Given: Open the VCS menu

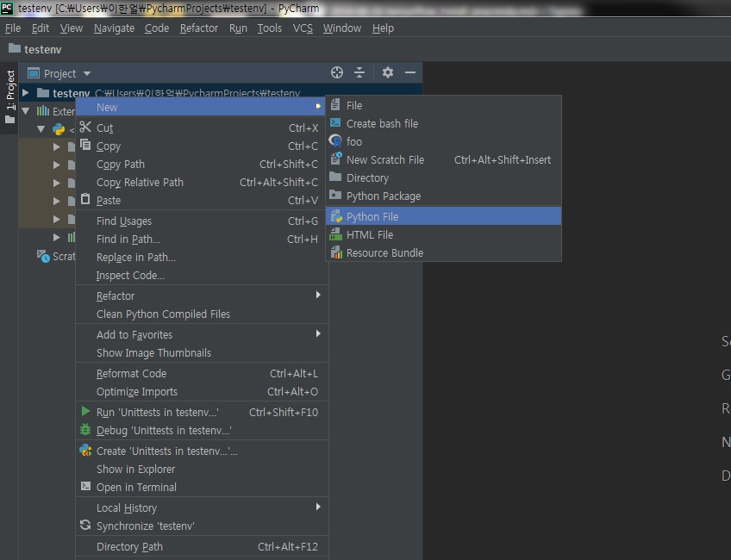Looking at the screenshot, I should click(x=303, y=28).
